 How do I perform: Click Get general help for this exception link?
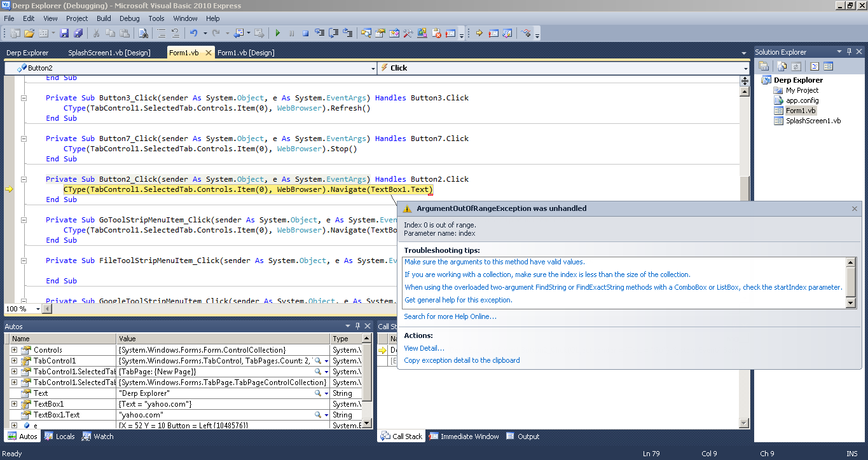tap(458, 300)
